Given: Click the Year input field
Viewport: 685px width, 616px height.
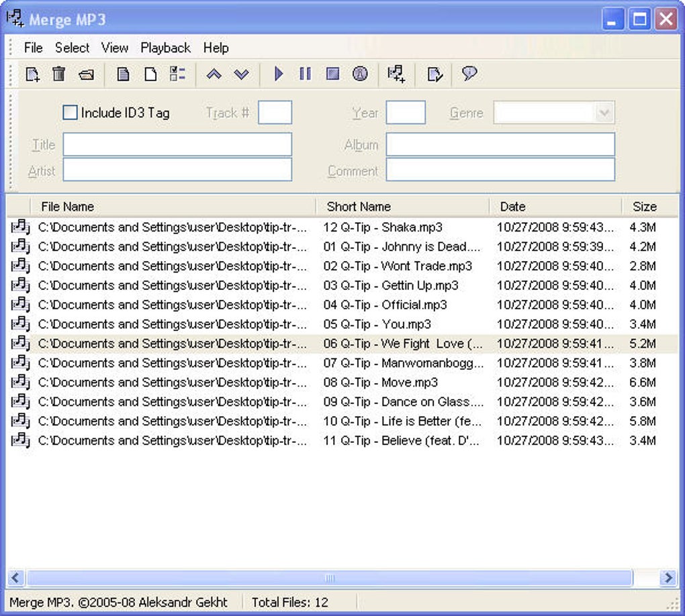Looking at the screenshot, I should (x=406, y=113).
